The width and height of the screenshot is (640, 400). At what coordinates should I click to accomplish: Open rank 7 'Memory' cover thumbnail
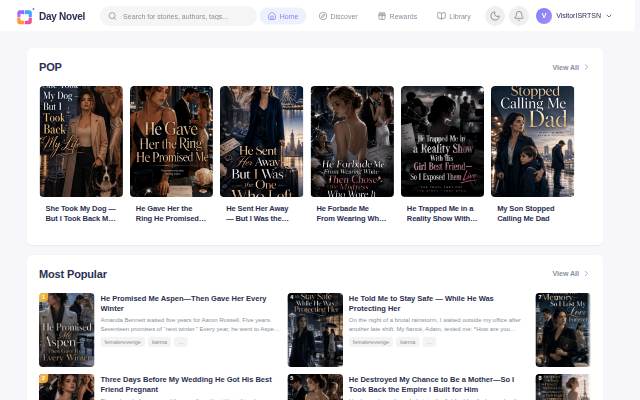pos(563,330)
